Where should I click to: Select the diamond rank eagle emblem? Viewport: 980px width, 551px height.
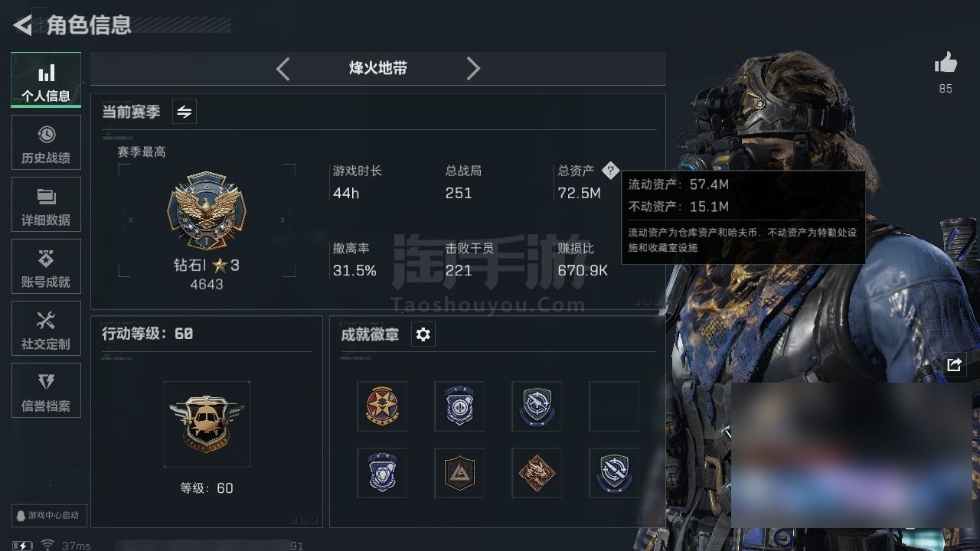coord(207,211)
